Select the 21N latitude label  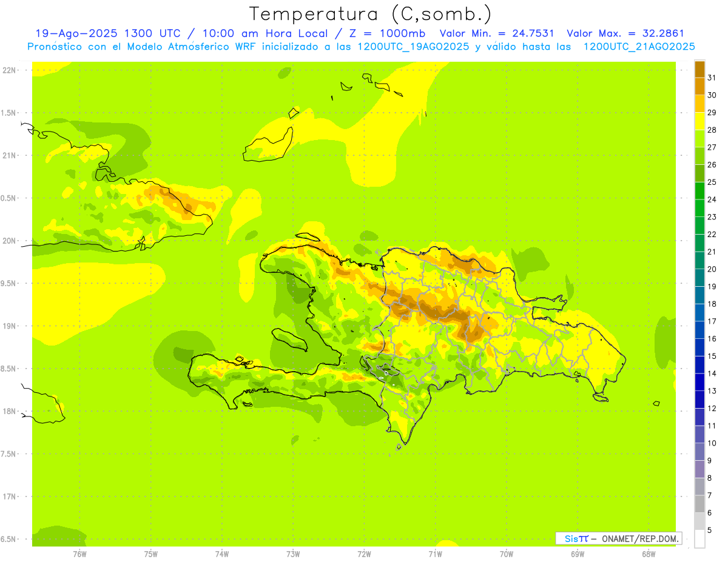tap(10, 156)
